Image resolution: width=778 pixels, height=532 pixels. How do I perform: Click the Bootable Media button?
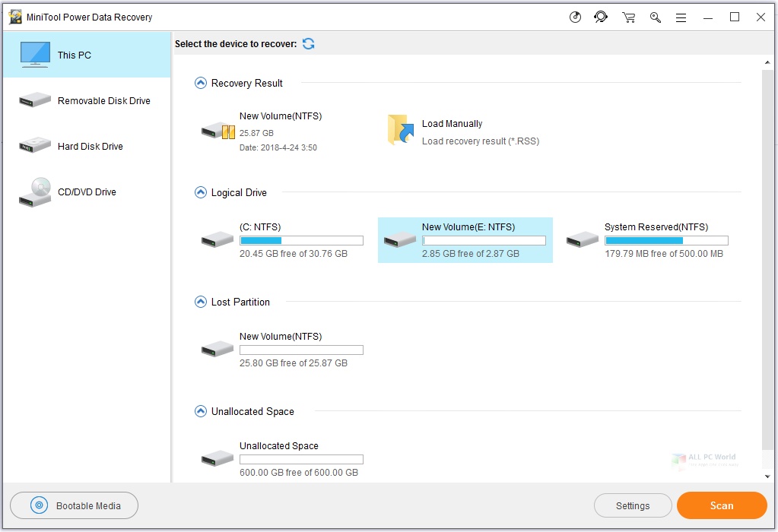pos(75,505)
